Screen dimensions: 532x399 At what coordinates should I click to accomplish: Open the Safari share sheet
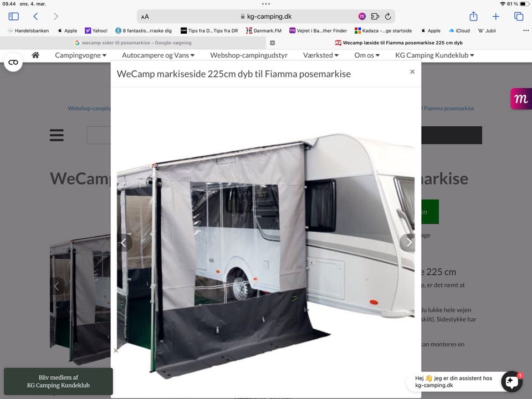click(x=473, y=17)
